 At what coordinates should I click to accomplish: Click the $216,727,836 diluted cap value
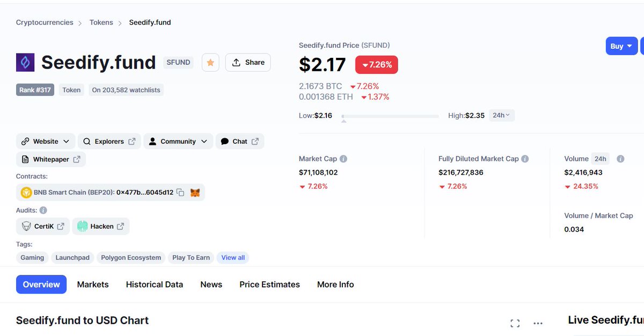[x=461, y=173]
